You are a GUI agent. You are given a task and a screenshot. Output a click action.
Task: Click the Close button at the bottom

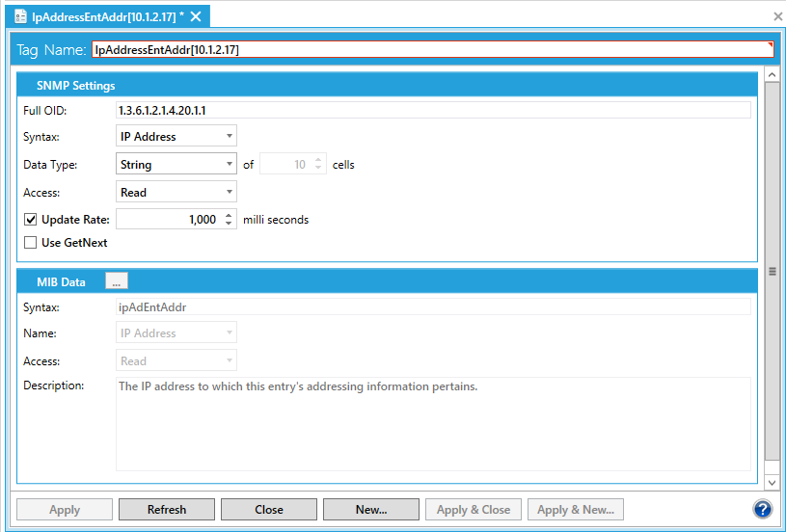click(269, 510)
